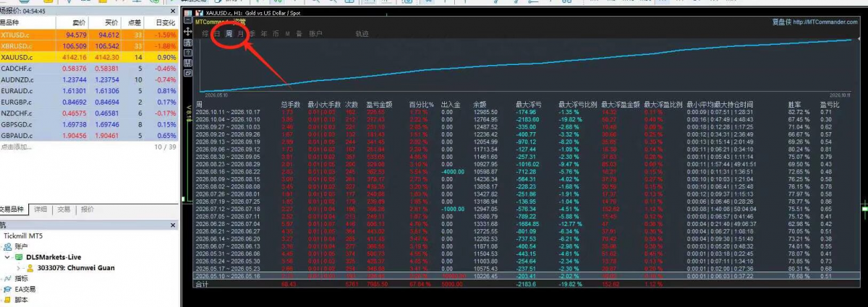Click the question mark help icon

point(188,53)
